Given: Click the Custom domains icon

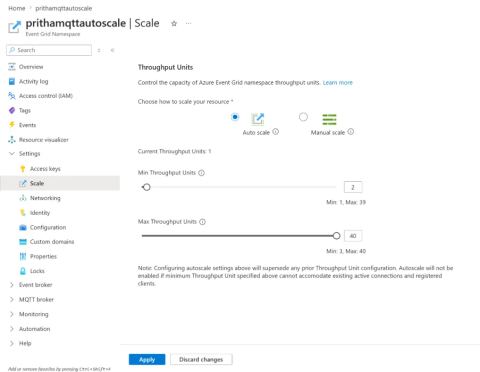Looking at the screenshot, I should tap(23, 242).
